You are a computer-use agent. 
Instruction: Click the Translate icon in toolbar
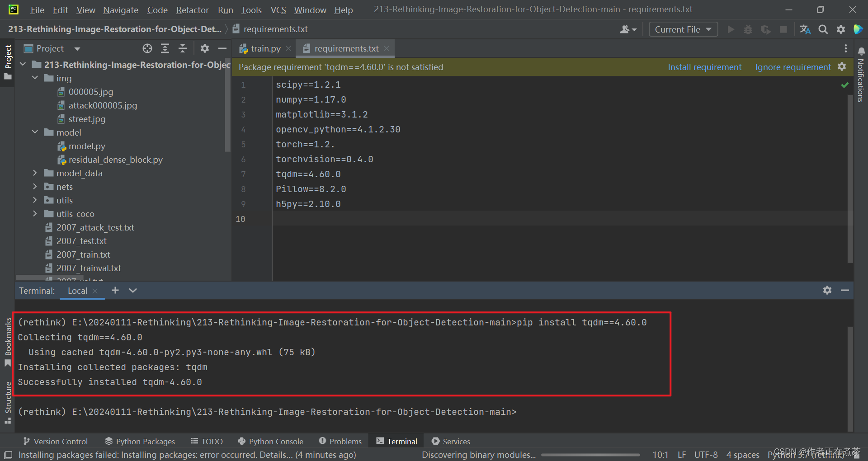coord(805,29)
